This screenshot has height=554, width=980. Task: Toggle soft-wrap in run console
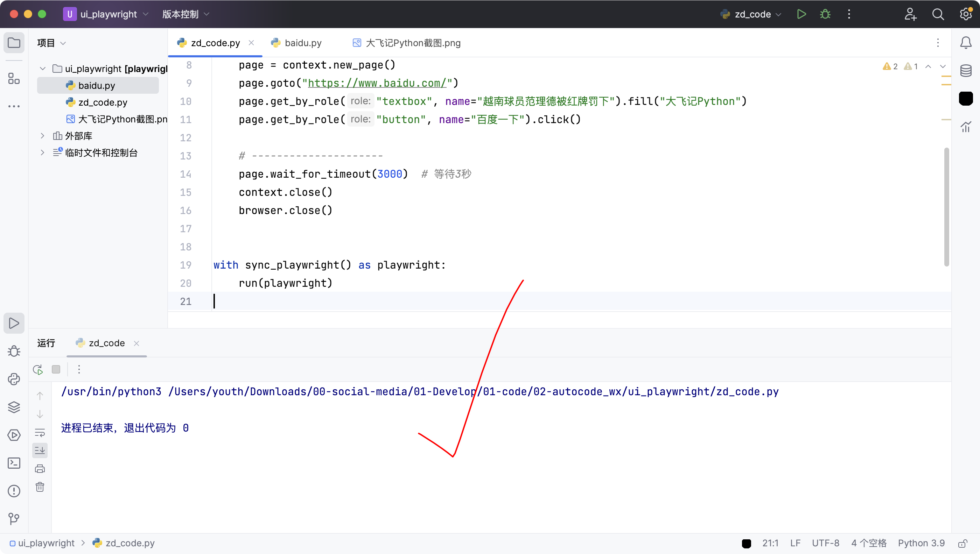(x=40, y=432)
